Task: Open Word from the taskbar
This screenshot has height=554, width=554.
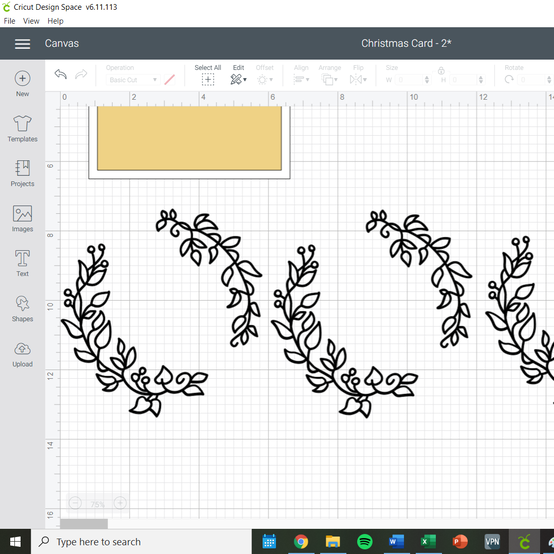Action: (396, 541)
